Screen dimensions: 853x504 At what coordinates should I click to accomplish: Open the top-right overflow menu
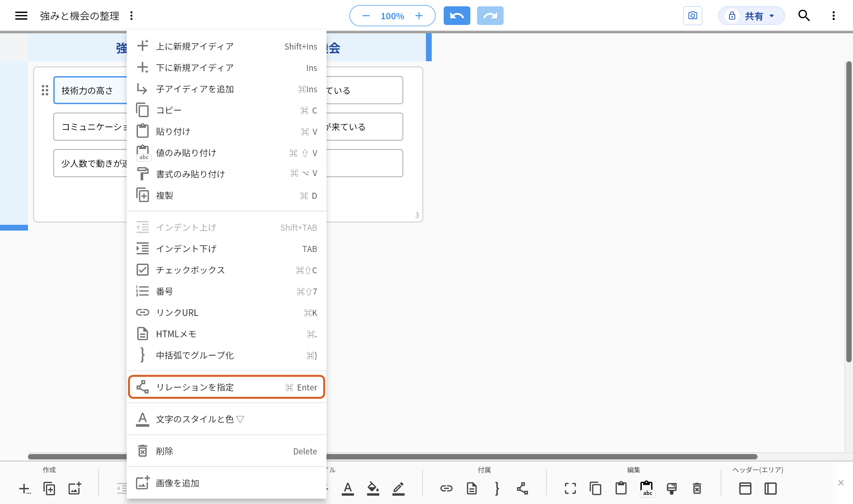coord(834,16)
